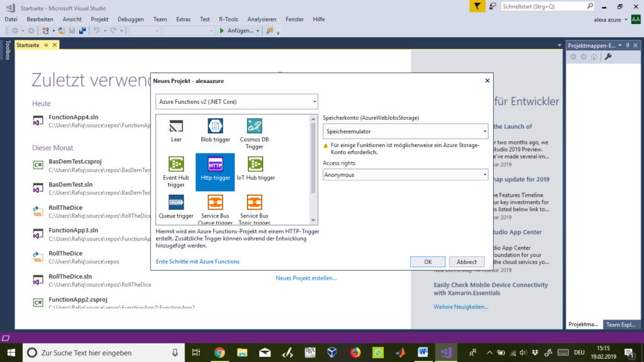Open the Datei menu

[11, 19]
